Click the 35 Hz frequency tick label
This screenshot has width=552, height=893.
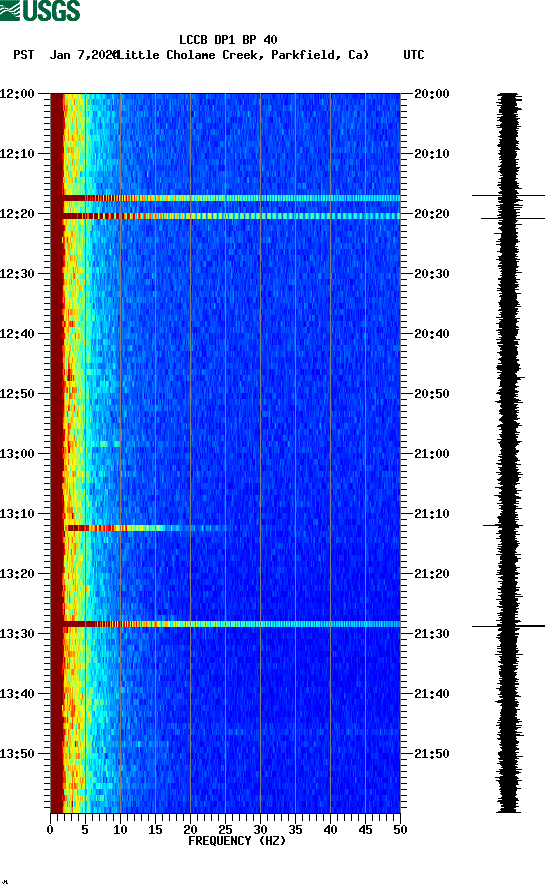[x=295, y=830]
